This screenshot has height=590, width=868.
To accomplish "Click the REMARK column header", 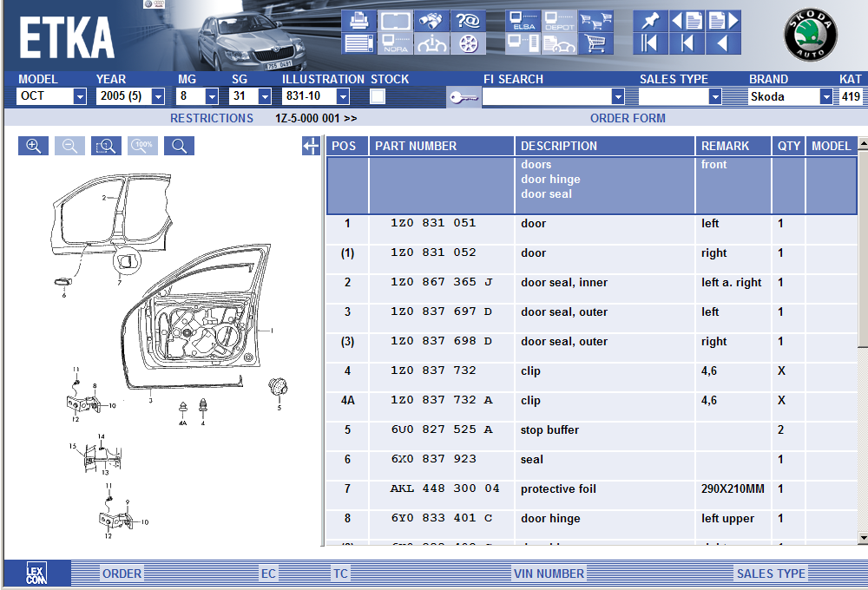I will (x=733, y=146).
